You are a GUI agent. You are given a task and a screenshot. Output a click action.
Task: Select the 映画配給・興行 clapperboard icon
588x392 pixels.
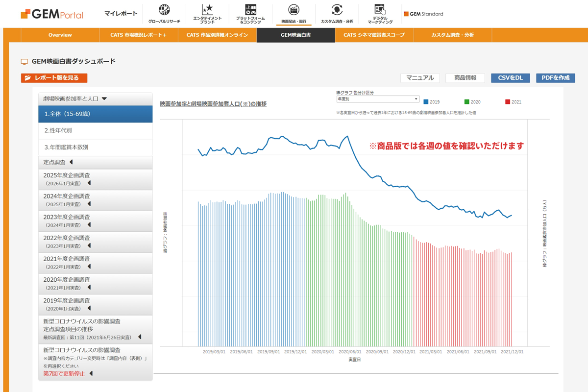click(294, 10)
